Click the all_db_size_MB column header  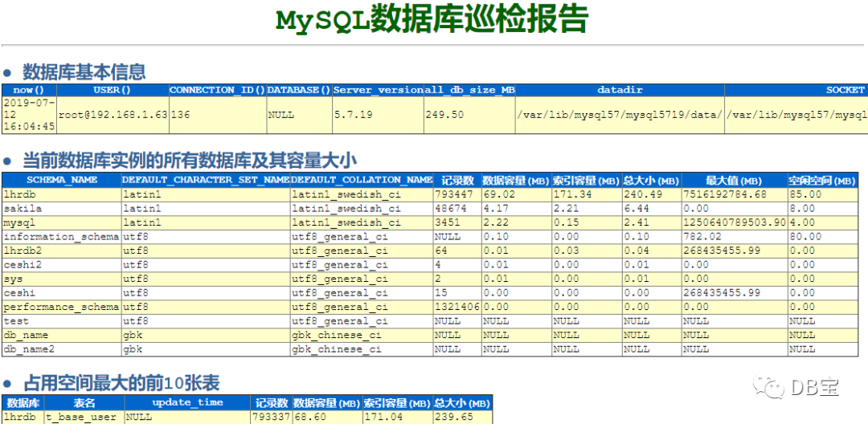pos(469,90)
